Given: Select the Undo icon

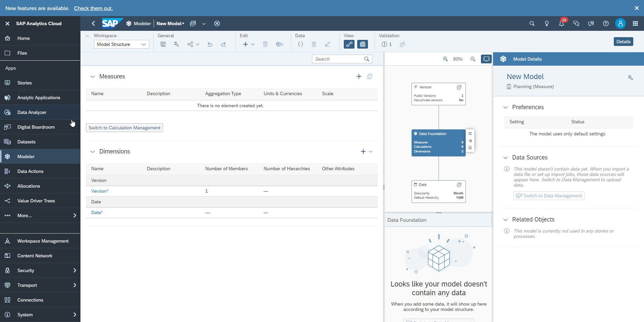Looking at the screenshot, I should (x=210, y=44).
